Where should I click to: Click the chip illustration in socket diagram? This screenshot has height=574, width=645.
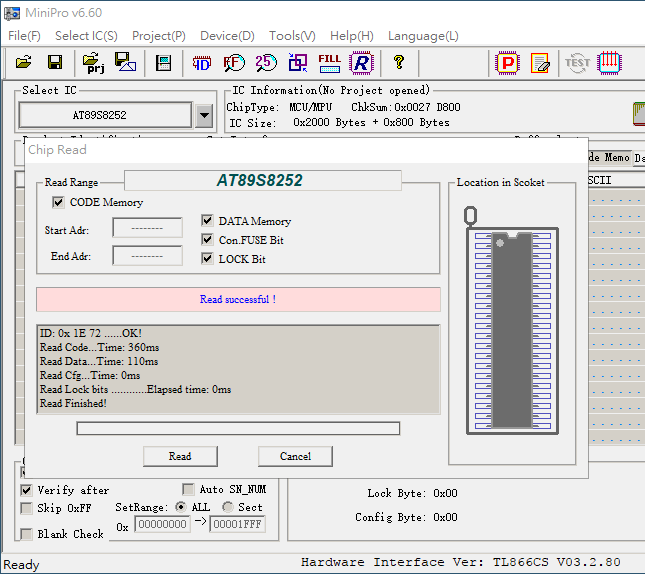click(x=513, y=331)
